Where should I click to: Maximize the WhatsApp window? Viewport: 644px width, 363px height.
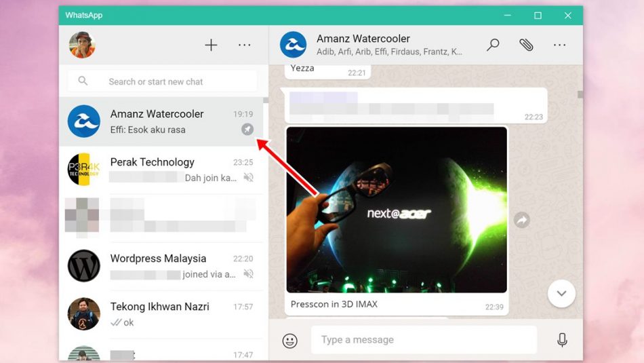tap(538, 15)
